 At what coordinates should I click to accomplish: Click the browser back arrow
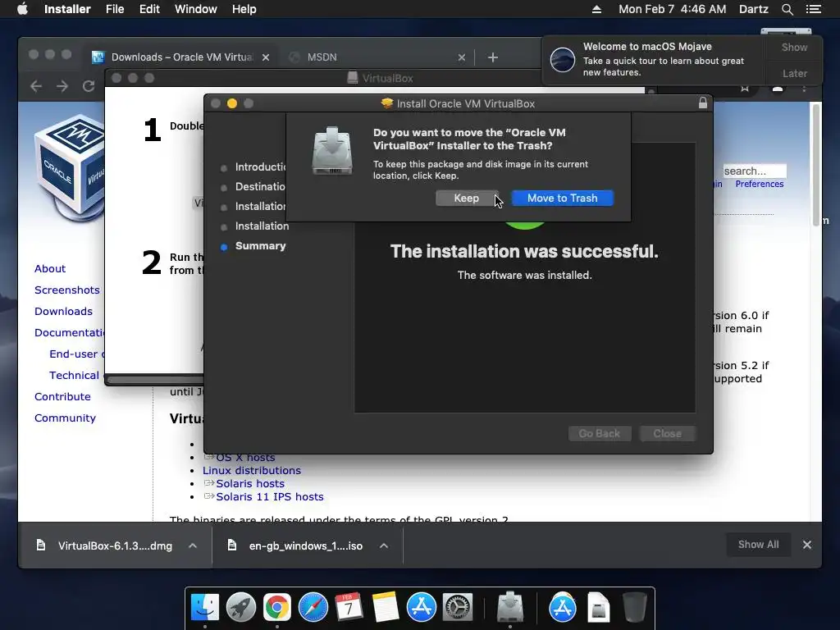tap(36, 86)
